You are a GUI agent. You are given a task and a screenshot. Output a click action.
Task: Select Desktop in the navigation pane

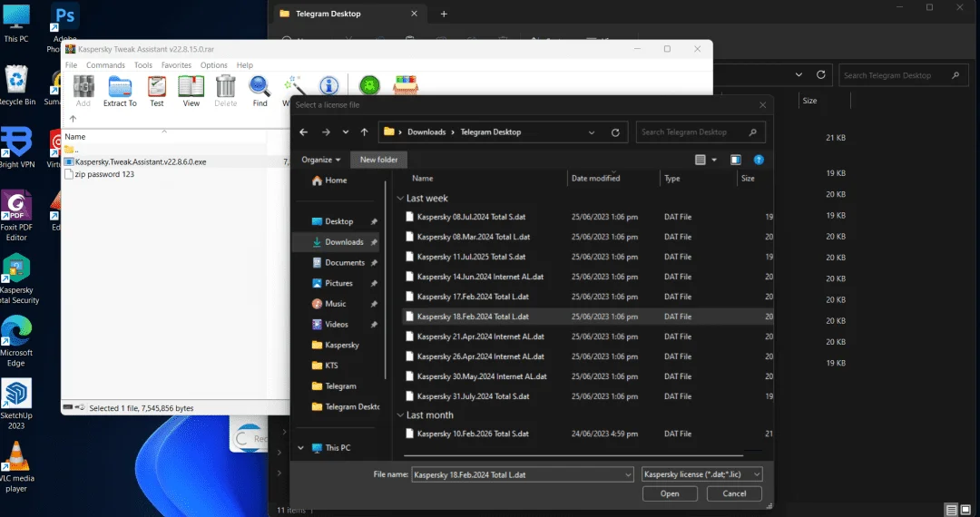pos(339,221)
